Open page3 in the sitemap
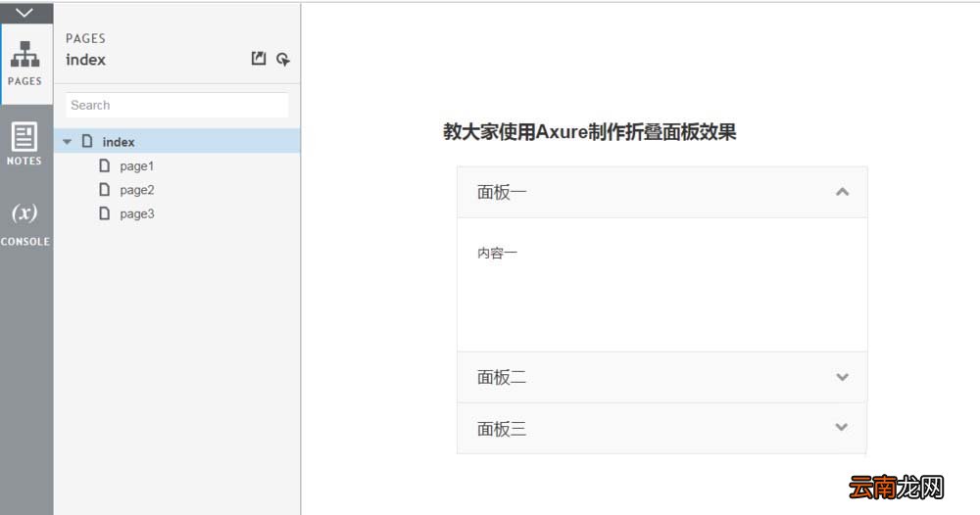The height and width of the screenshot is (515, 980). pos(137,213)
